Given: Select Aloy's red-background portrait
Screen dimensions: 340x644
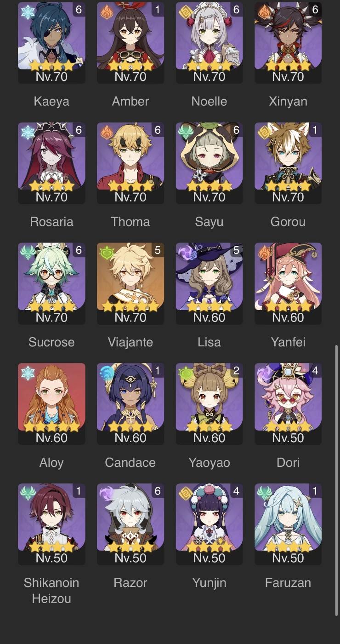Looking at the screenshot, I should click(51, 397).
